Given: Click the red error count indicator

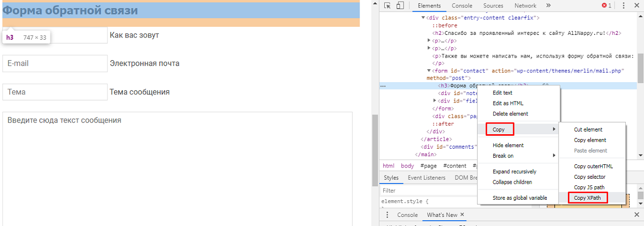Looking at the screenshot, I should [606, 6].
